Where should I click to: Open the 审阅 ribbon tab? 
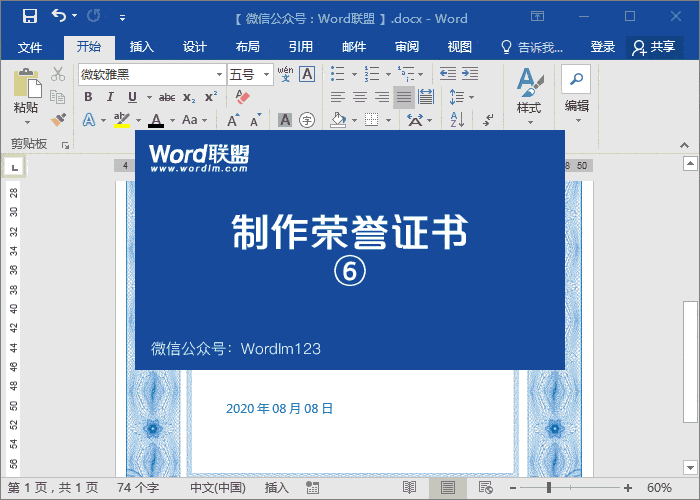407,46
